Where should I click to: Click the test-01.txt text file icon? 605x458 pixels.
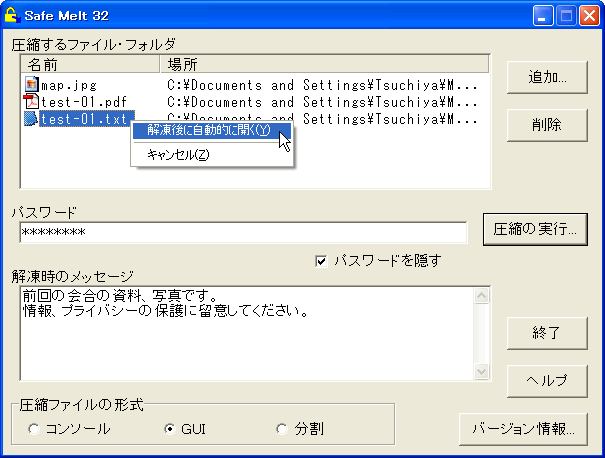pos(31,118)
